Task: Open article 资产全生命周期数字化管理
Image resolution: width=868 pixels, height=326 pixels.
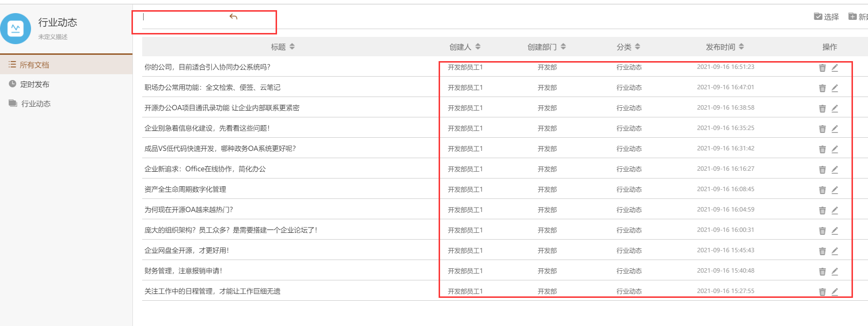Action: 185,190
